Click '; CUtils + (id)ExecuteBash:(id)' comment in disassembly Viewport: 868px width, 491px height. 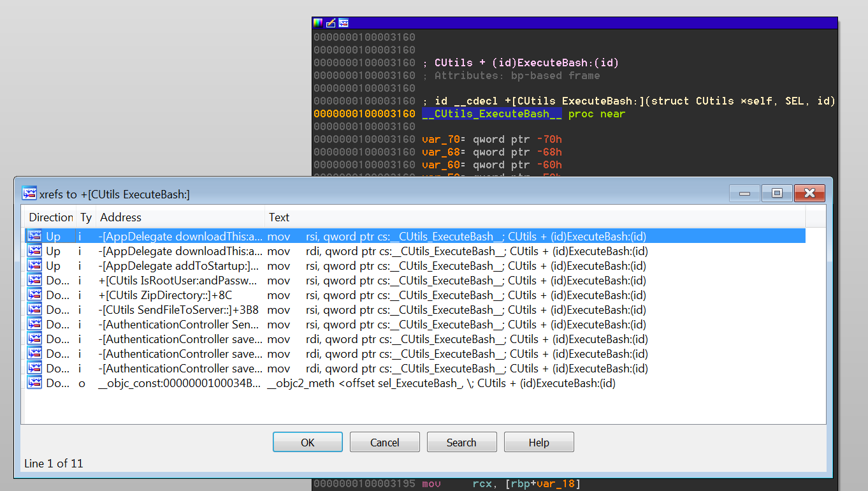(x=520, y=62)
